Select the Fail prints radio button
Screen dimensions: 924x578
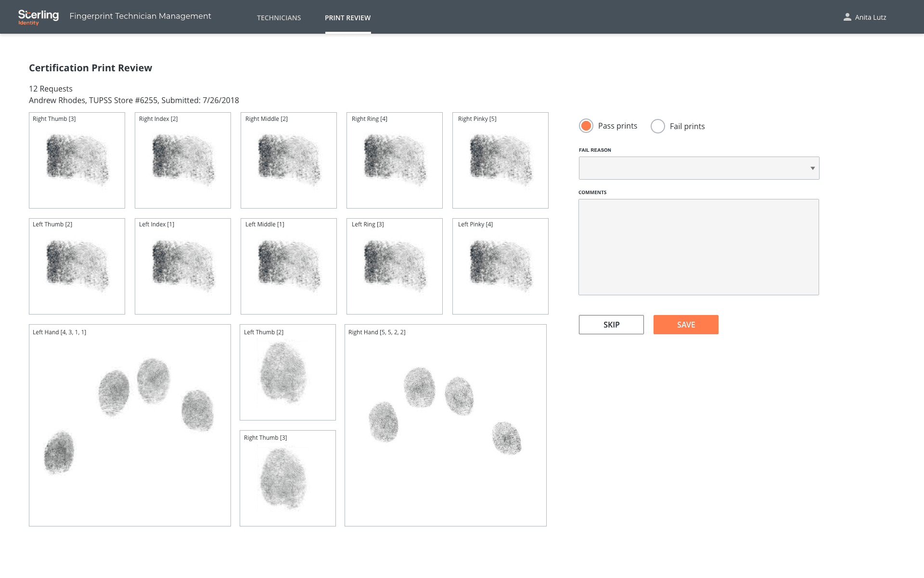657,126
